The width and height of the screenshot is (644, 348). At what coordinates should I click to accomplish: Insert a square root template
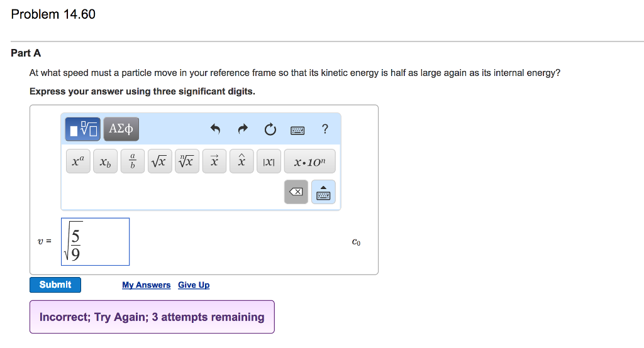click(160, 161)
